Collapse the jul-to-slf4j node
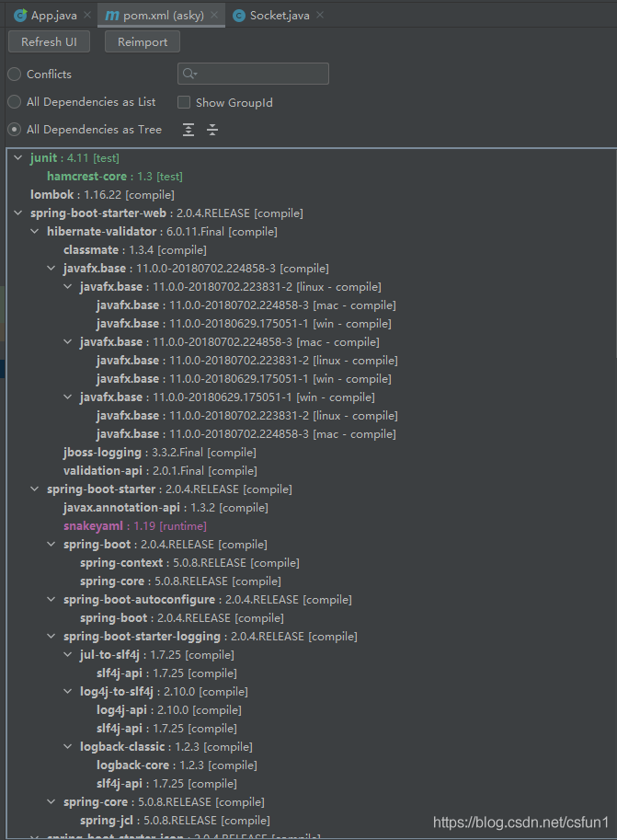Screen dimensions: 617x840 click(68, 655)
